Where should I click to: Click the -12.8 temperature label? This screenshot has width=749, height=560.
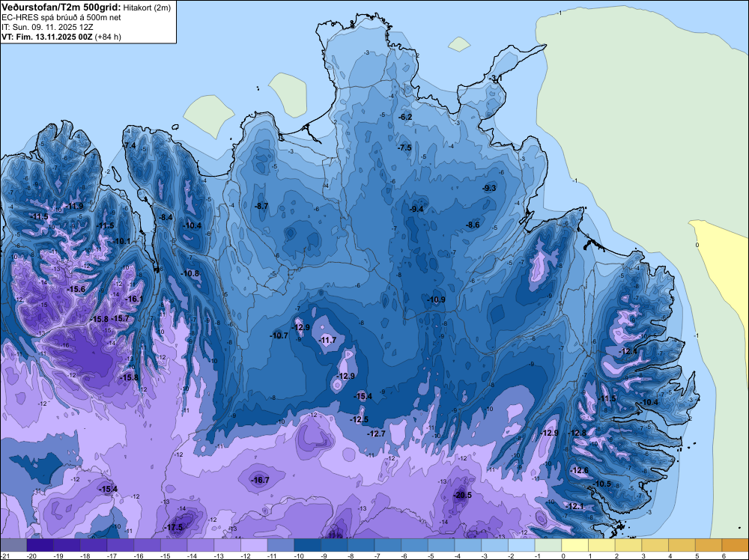[x=577, y=433]
